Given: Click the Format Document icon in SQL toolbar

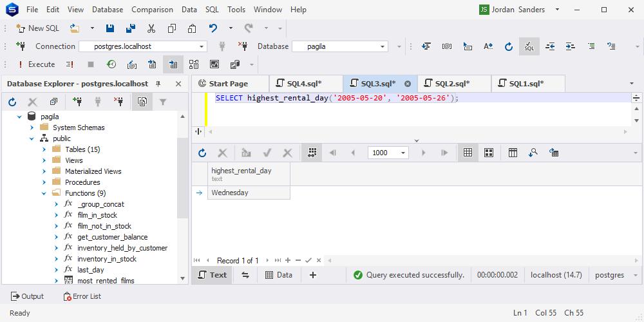Looking at the screenshot, I should coord(426,46).
